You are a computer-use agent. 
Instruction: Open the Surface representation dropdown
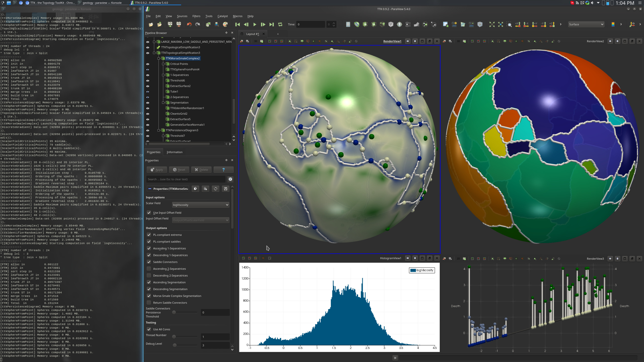point(586,24)
